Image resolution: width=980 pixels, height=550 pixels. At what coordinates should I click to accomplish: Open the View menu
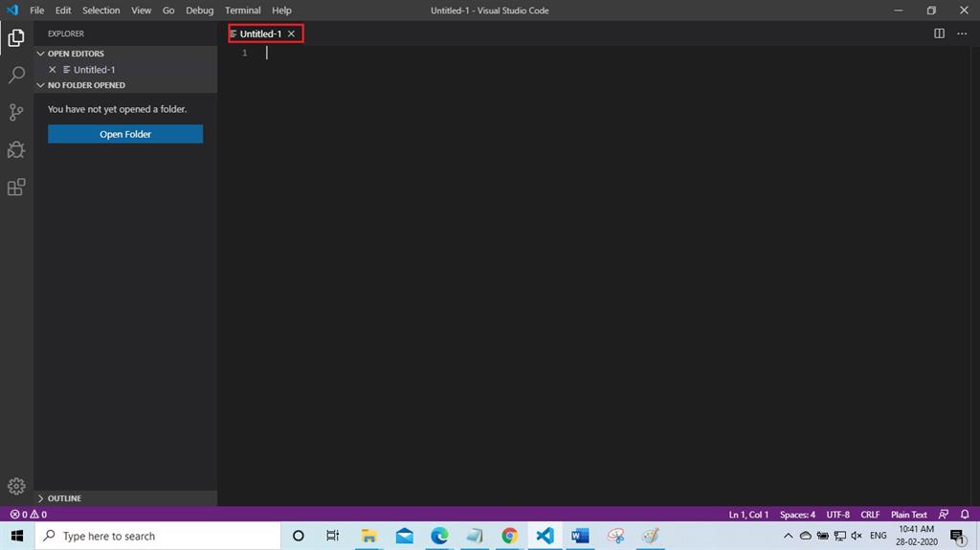(x=142, y=10)
